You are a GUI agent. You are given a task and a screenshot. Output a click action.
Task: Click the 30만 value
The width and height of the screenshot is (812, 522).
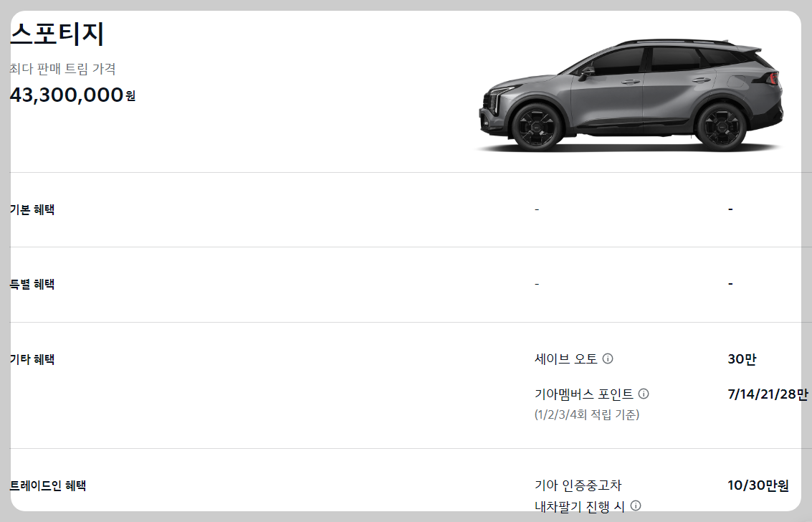pyautogui.click(x=742, y=359)
